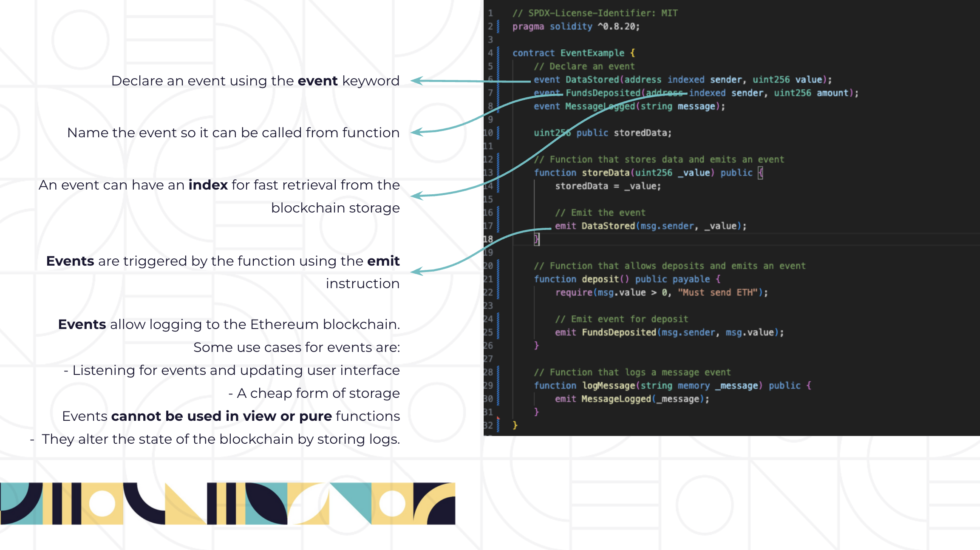
Task: Click the 'uint256 public storedData;' line
Action: 603,133
